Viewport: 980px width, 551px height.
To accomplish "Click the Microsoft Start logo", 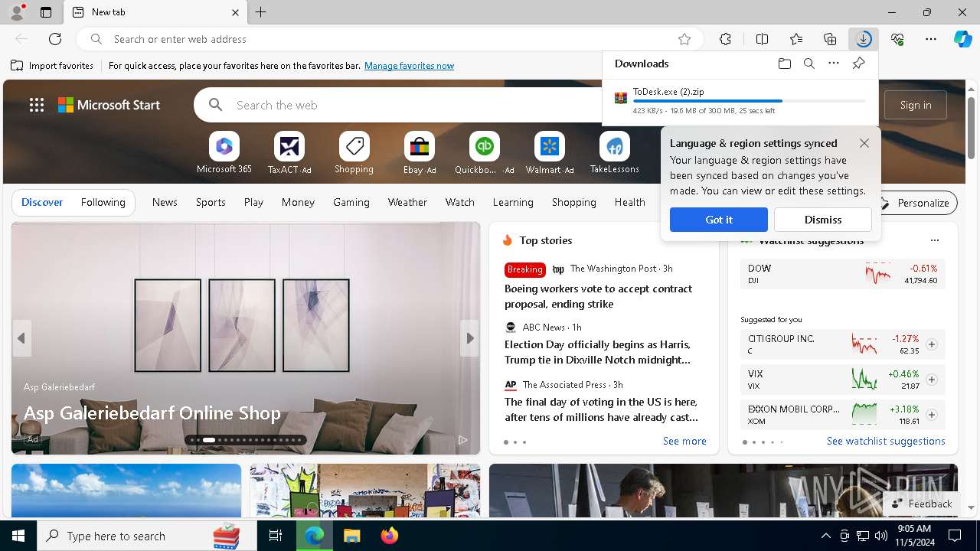I will [x=109, y=105].
